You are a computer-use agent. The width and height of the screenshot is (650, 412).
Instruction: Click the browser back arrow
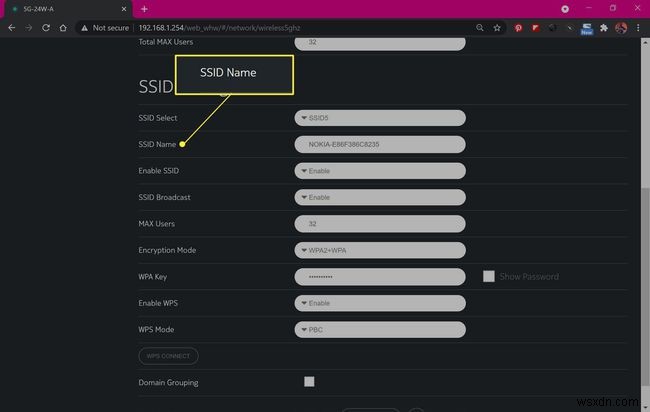(x=11, y=28)
